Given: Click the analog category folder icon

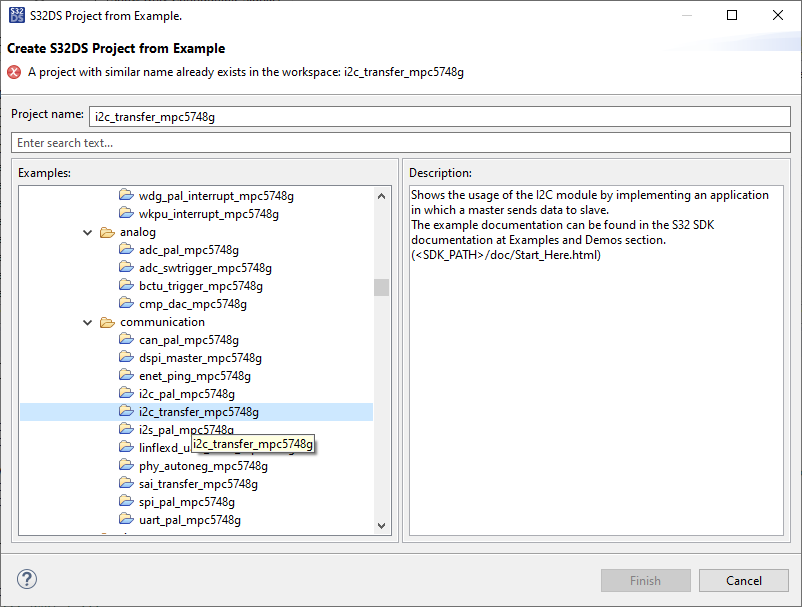Looking at the screenshot, I should (x=107, y=232).
